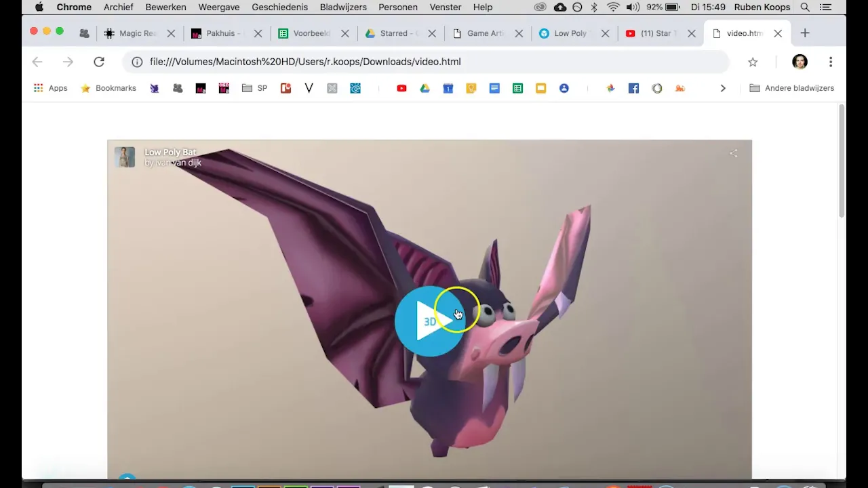This screenshot has width=868, height=488.
Task: Open the Google Contacts bookmark icon
Action: tap(564, 88)
